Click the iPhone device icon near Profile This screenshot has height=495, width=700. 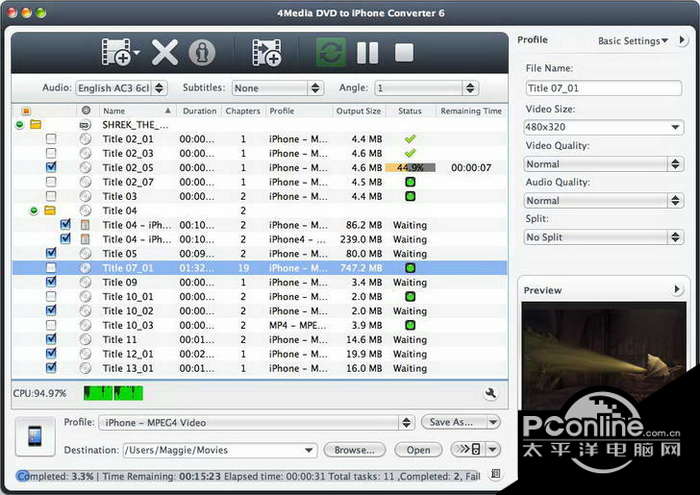point(35,436)
